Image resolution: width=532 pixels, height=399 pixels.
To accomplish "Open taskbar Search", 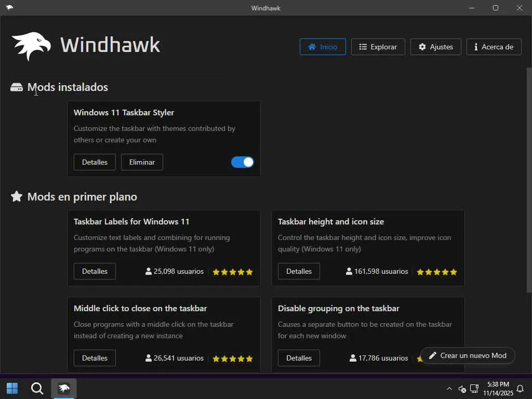I will [37, 389].
